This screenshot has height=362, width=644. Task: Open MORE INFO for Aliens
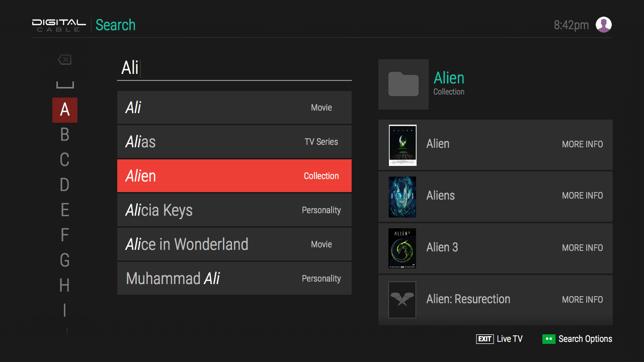tap(582, 196)
